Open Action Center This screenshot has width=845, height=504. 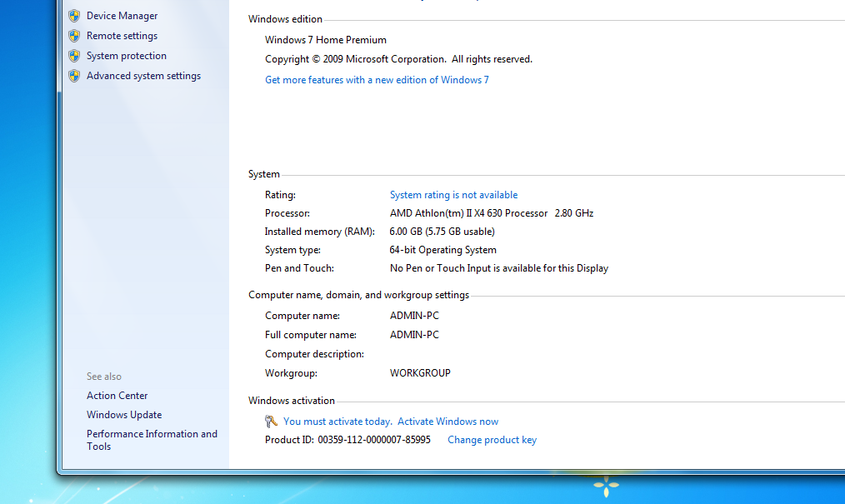click(x=117, y=395)
